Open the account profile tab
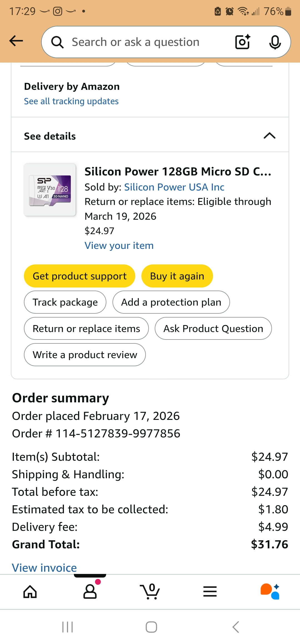300x644 pixels. pos(90,591)
